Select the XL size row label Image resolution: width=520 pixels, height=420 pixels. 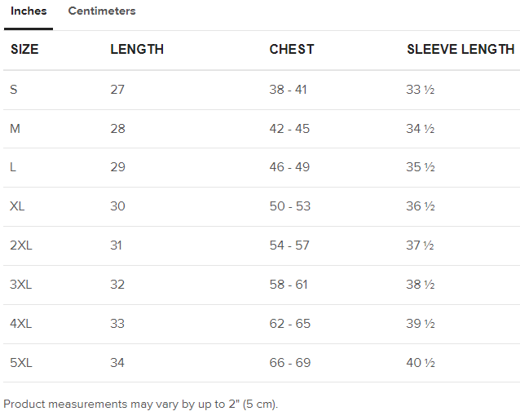click(17, 206)
